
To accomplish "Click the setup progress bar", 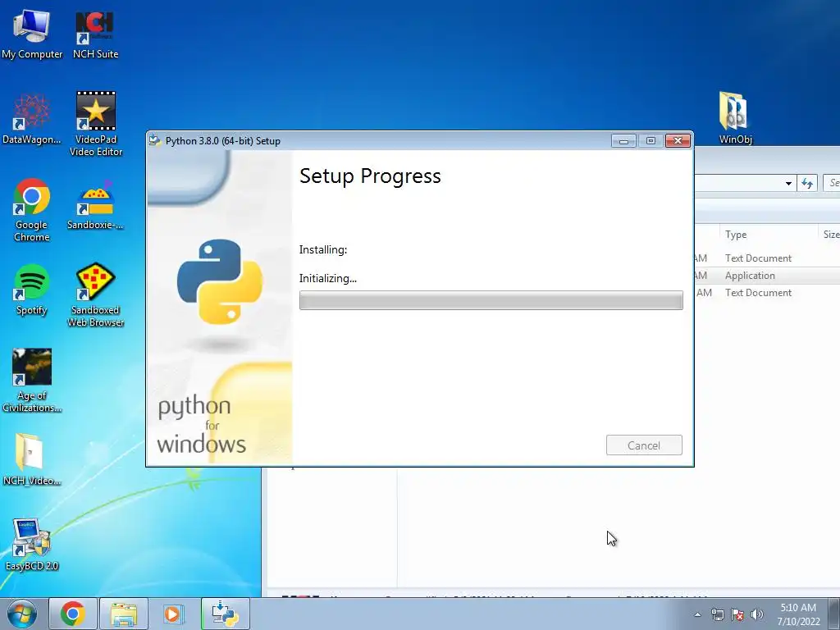I will [491, 300].
